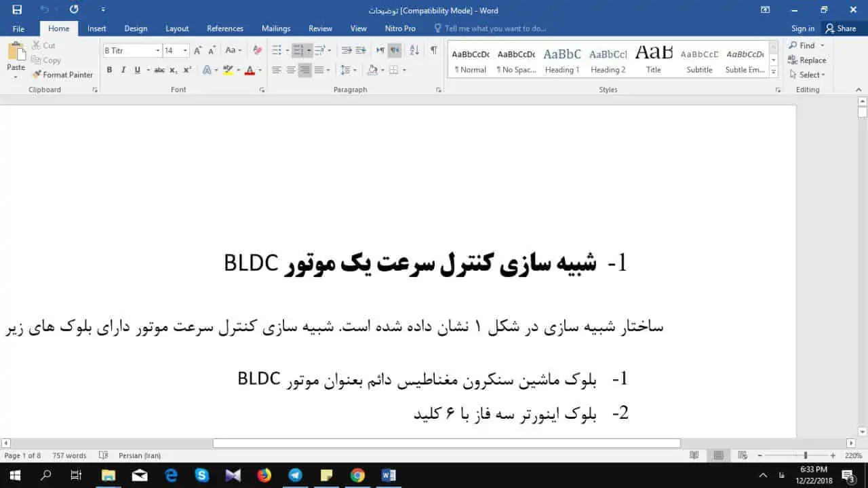Click the horizontal scrollbar under the document

click(x=446, y=443)
